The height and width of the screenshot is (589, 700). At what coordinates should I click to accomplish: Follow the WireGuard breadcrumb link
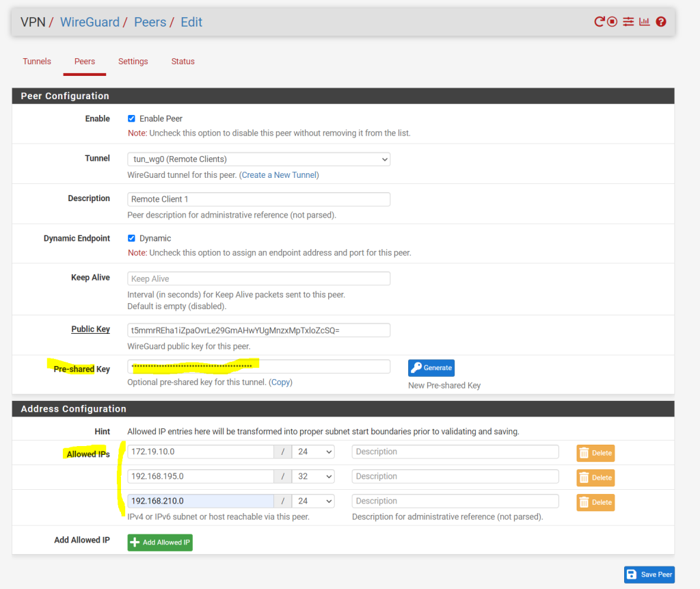(x=90, y=22)
